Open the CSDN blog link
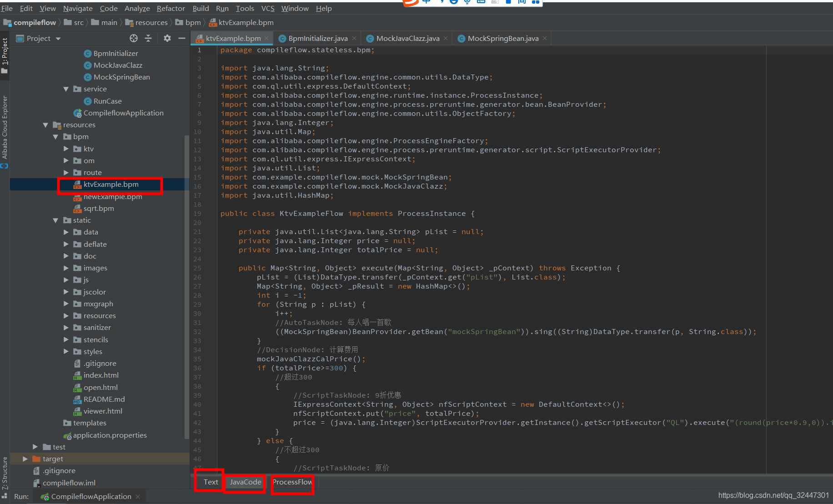The height and width of the screenshot is (504, 833). coord(774,495)
